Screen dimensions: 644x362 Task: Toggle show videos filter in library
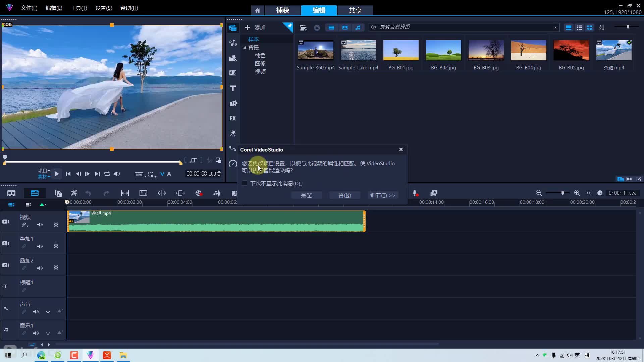331,28
